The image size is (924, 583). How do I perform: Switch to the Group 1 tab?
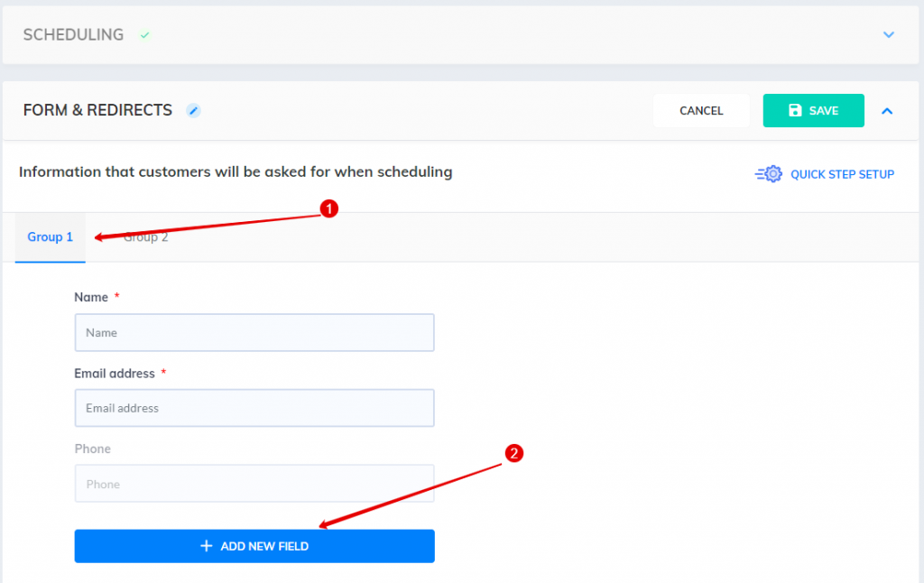[x=51, y=237]
